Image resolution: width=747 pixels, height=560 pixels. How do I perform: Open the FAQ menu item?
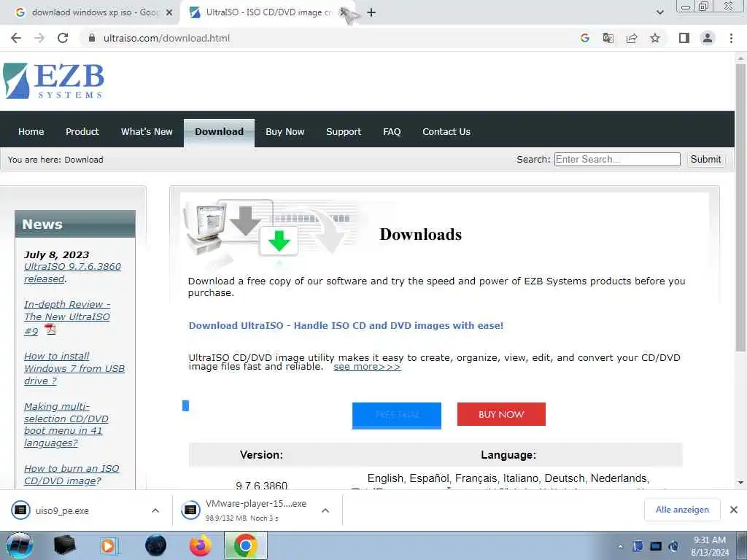tap(392, 132)
